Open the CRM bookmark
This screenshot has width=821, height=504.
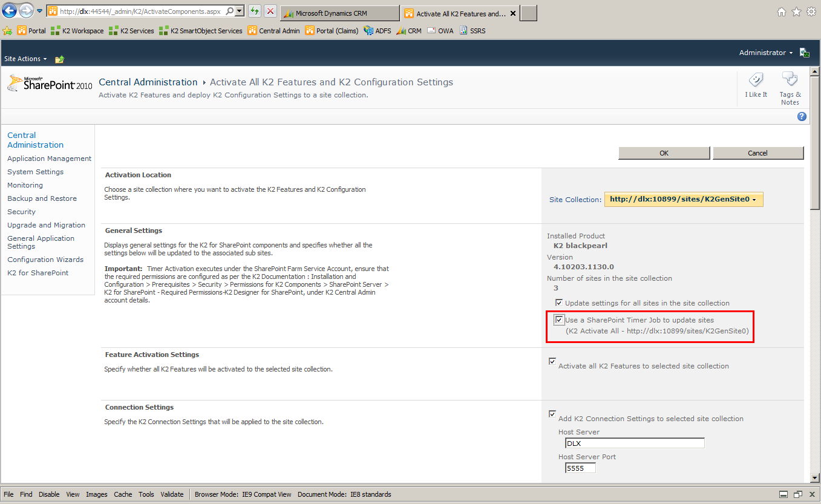pos(409,31)
